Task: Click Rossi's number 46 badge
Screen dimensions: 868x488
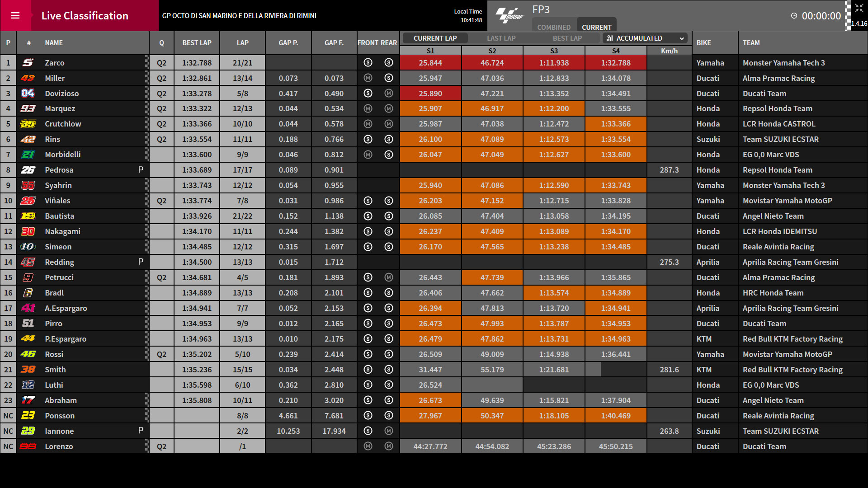Action: (28, 354)
